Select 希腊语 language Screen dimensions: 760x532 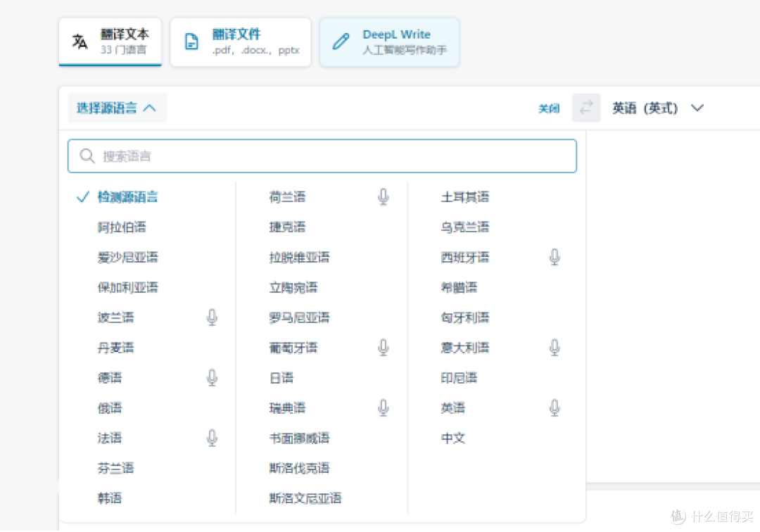[x=459, y=287]
